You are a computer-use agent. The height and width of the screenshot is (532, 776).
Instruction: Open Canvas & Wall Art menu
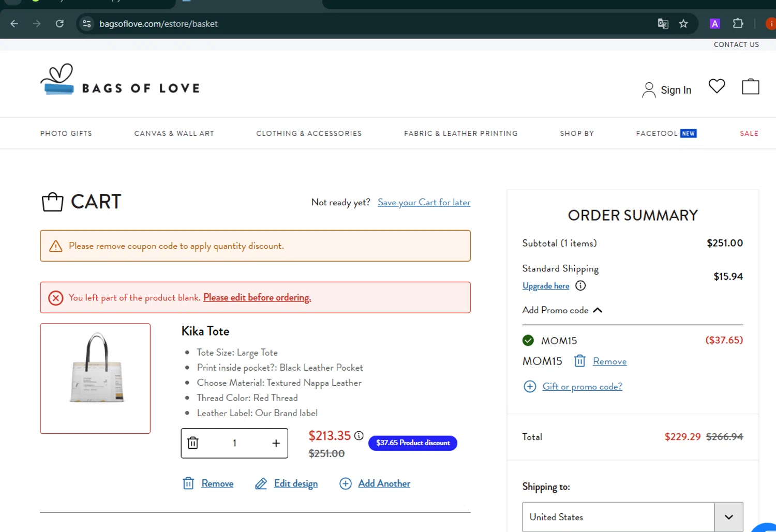pos(174,133)
